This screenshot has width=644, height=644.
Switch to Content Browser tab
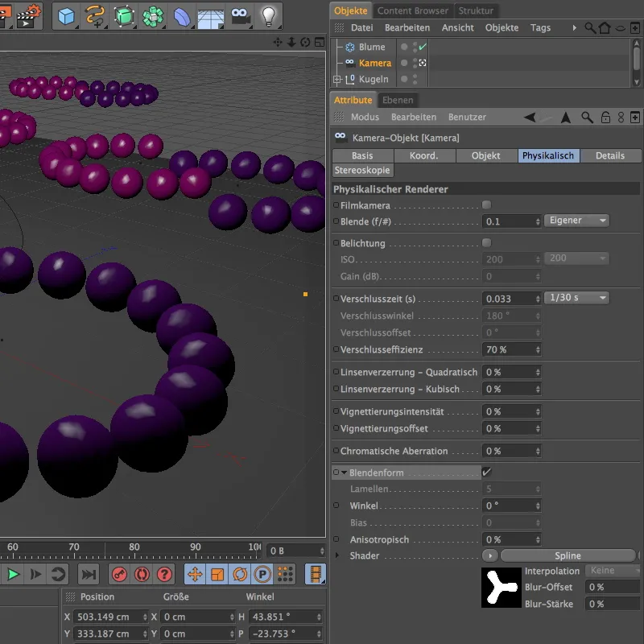[x=413, y=10]
